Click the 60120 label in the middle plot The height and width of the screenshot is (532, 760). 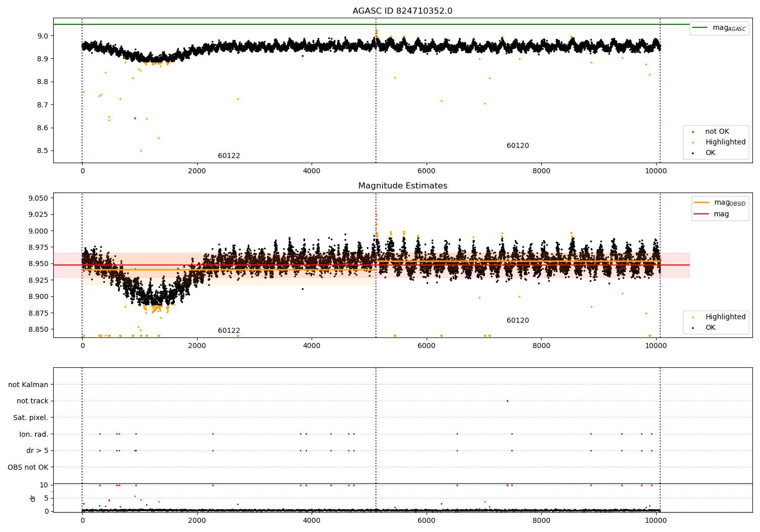pyautogui.click(x=518, y=321)
